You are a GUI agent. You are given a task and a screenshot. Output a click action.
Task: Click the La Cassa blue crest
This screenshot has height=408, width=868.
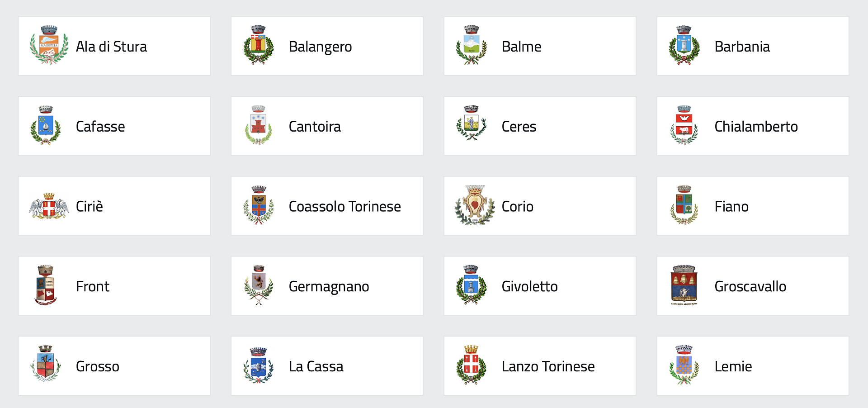[258, 365]
